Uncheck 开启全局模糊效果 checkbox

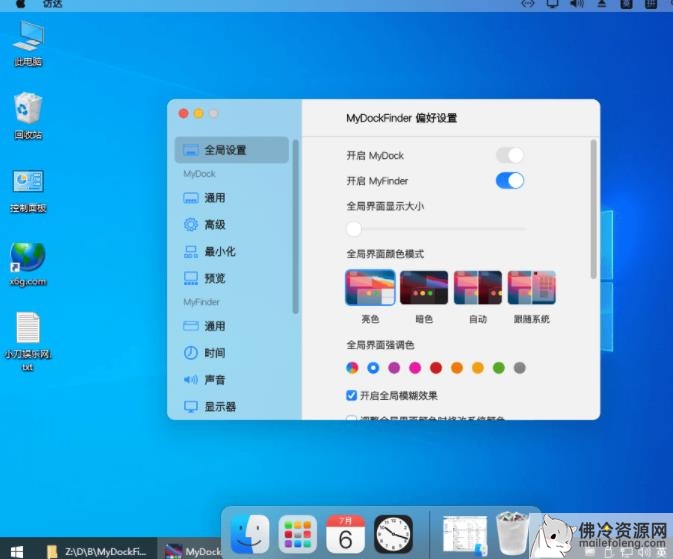tap(351, 395)
